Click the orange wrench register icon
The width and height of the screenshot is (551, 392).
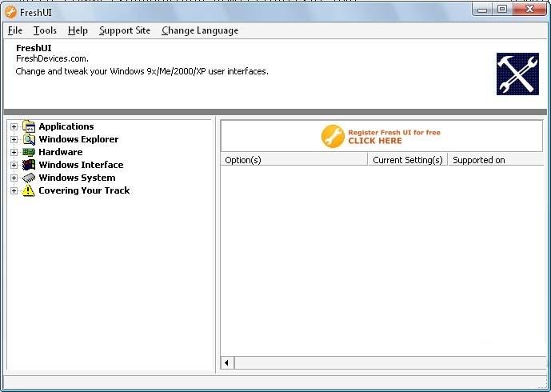tap(333, 137)
